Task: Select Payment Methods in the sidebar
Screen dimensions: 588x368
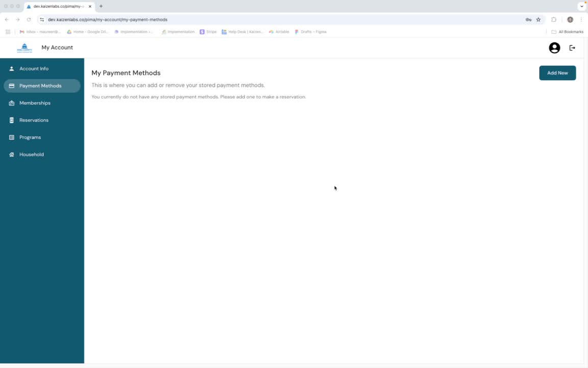Action: [x=42, y=86]
